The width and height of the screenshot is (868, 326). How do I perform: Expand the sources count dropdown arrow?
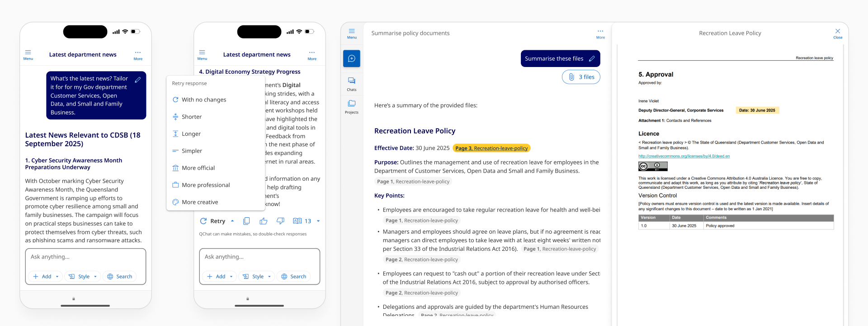[318, 221]
